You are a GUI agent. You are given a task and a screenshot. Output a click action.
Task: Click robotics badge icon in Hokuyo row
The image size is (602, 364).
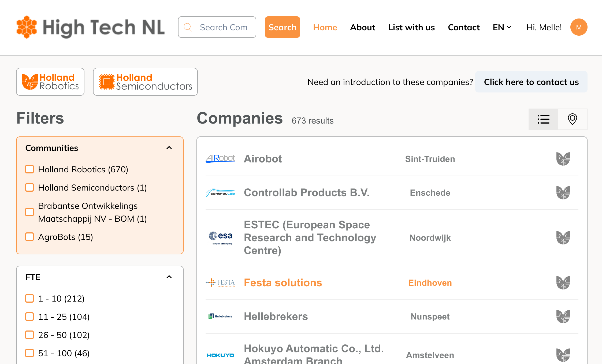pos(563,355)
